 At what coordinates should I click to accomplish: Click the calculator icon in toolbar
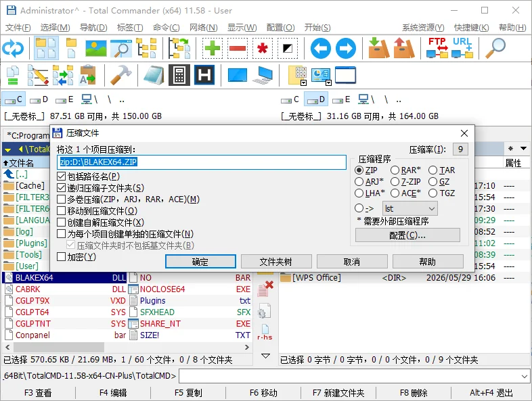(179, 75)
